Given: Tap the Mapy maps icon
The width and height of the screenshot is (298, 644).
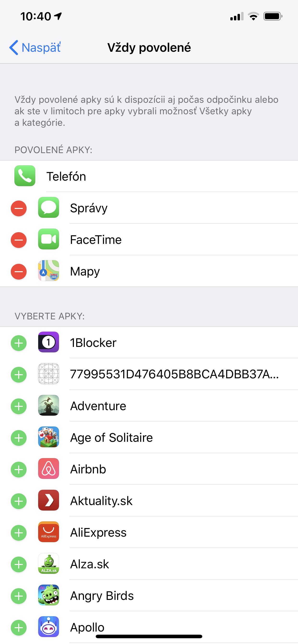Looking at the screenshot, I should [48, 271].
